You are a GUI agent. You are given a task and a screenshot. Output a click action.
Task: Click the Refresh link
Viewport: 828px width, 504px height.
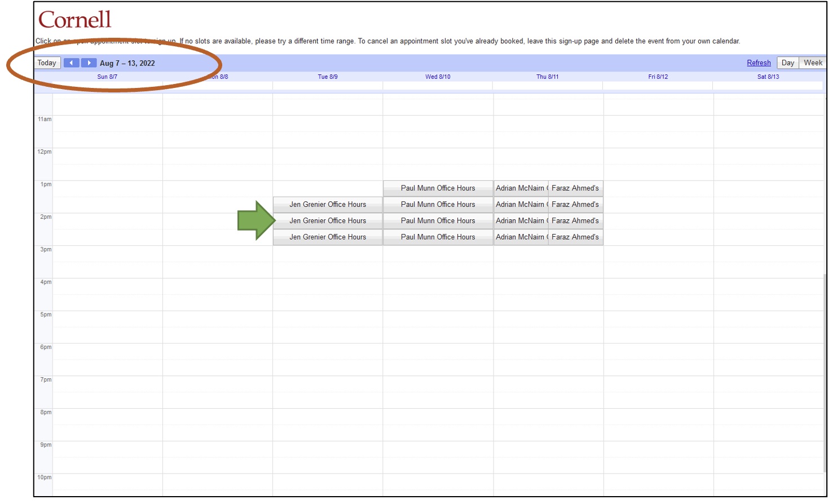tap(758, 63)
